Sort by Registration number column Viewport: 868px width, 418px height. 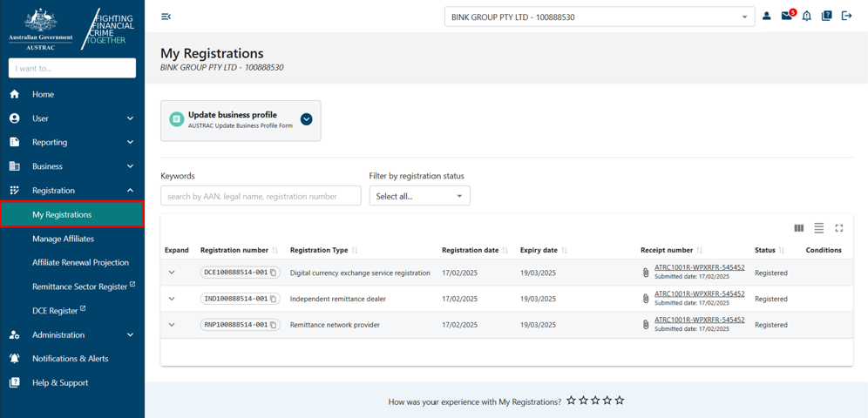point(275,251)
